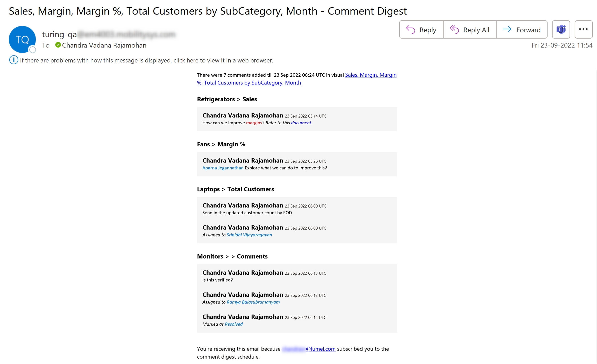Open Share to Teams icon
This screenshot has width=597, height=364.
pyautogui.click(x=561, y=30)
